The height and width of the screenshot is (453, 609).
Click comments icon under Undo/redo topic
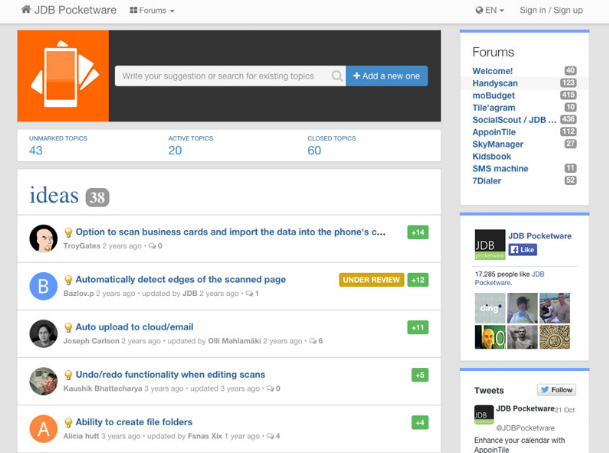270,389
